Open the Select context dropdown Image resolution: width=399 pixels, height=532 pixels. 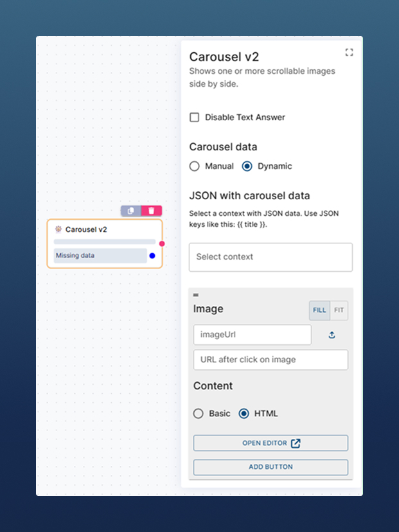point(270,257)
